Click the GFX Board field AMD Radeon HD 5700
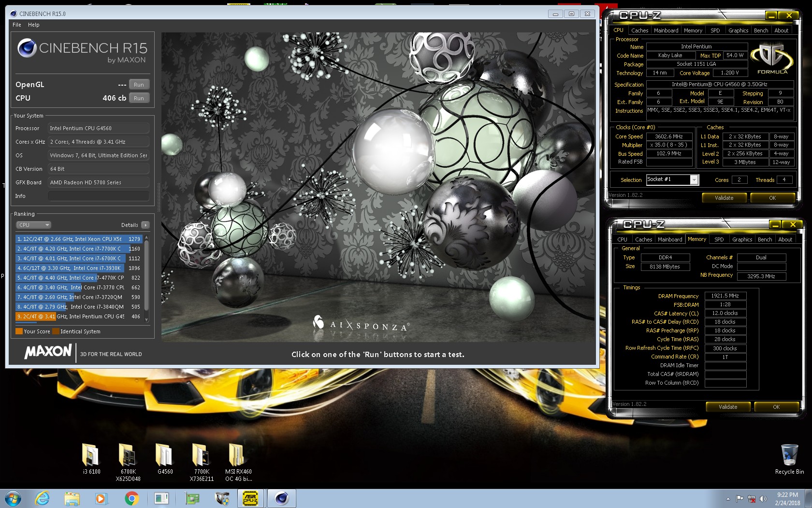The image size is (812, 508). (x=98, y=182)
